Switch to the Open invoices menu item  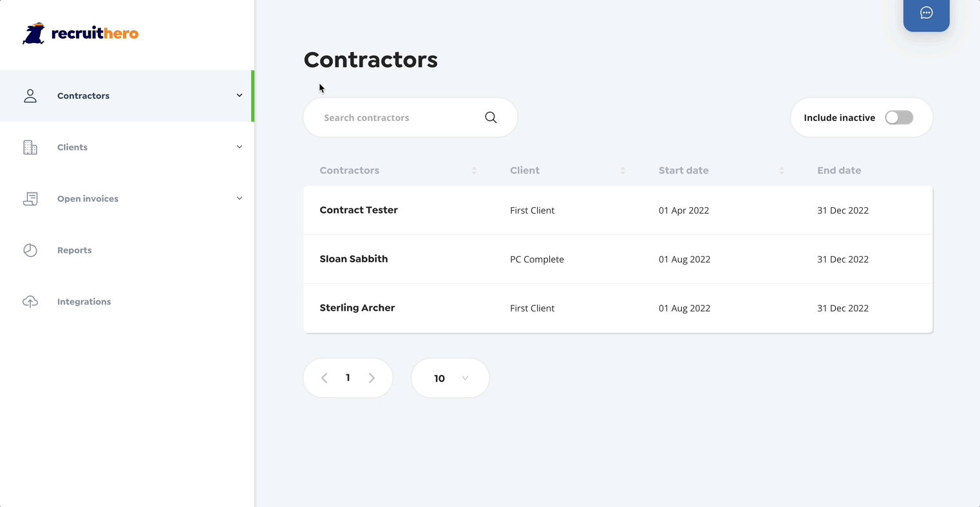(88, 198)
